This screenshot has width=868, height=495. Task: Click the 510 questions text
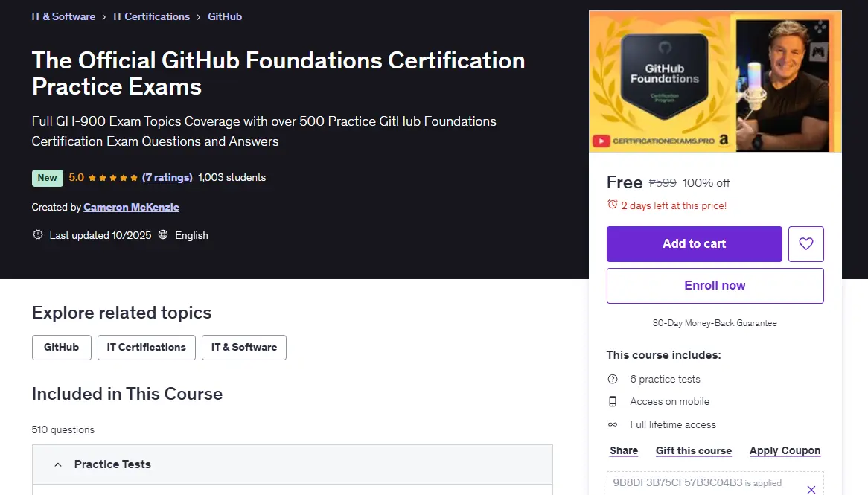pos(63,429)
